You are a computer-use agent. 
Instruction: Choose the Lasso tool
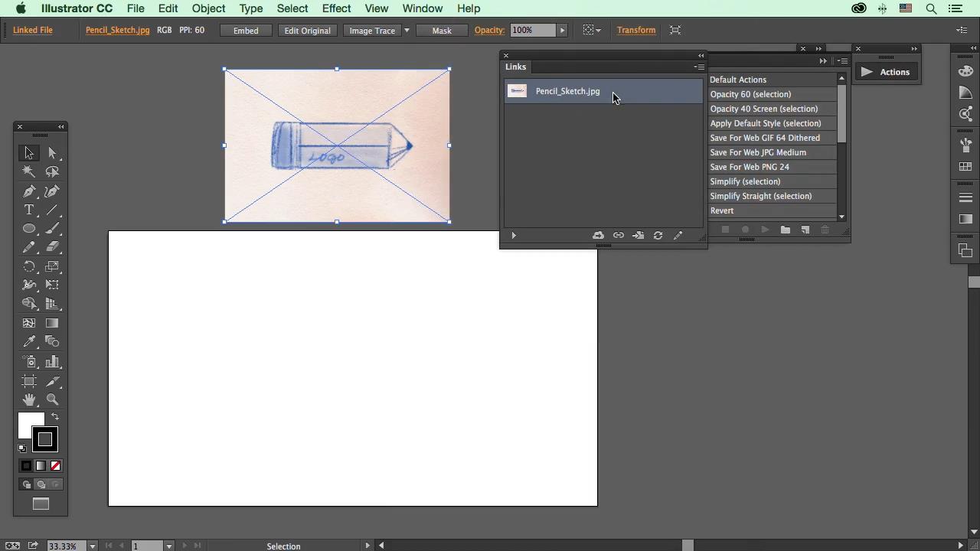52,172
